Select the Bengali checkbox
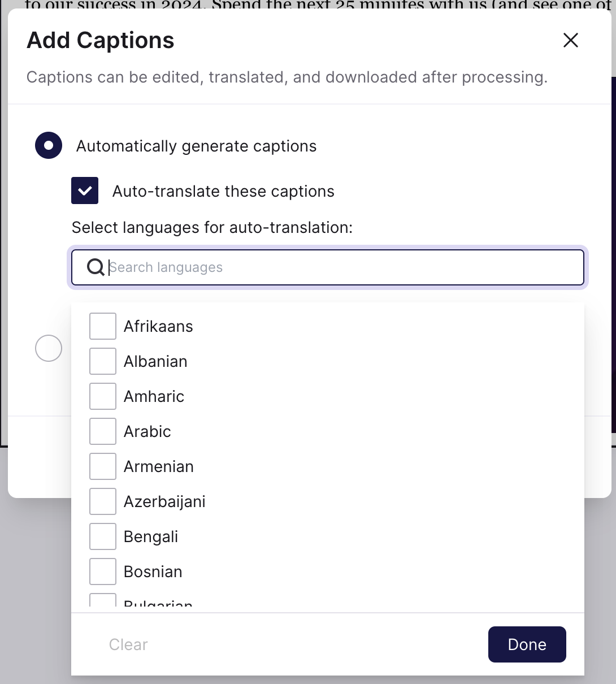This screenshot has width=616, height=684. [103, 536]
